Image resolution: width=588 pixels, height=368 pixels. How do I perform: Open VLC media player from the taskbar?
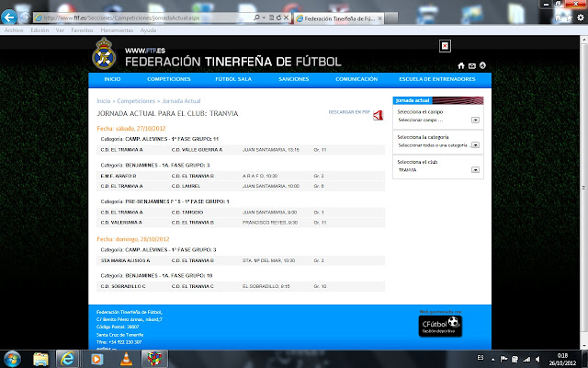126,360
